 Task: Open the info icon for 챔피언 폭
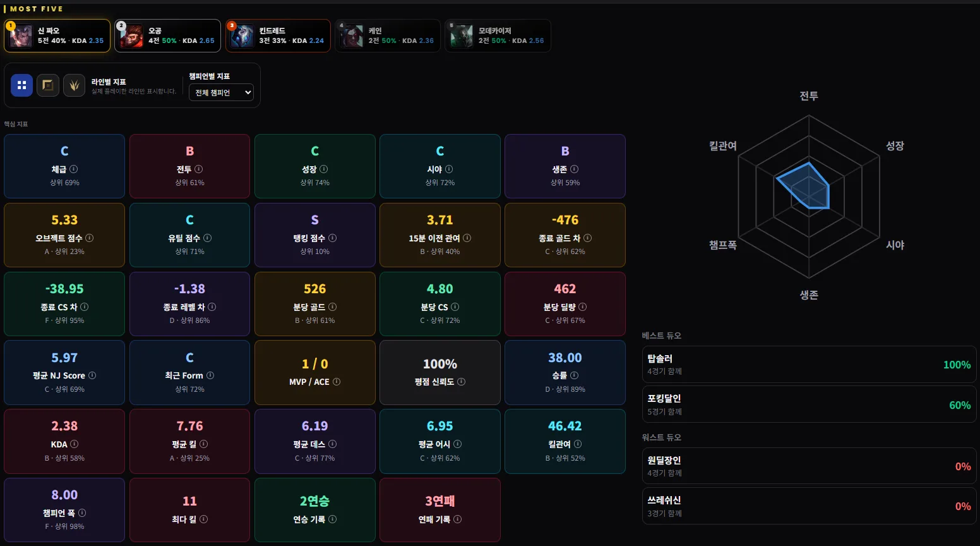[x=82, y=513]
